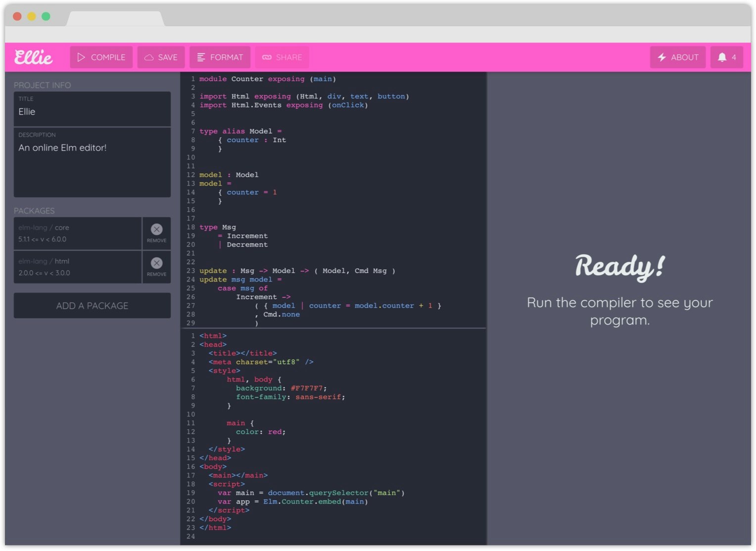Click the Save cloud icon

pos(148,57)
